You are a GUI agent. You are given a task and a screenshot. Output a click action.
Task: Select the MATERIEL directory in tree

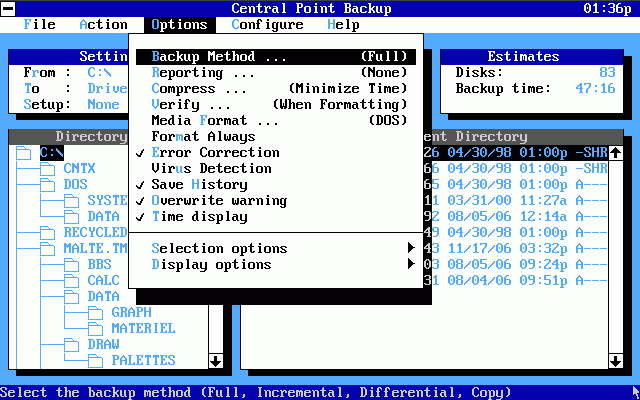point(144,329)
